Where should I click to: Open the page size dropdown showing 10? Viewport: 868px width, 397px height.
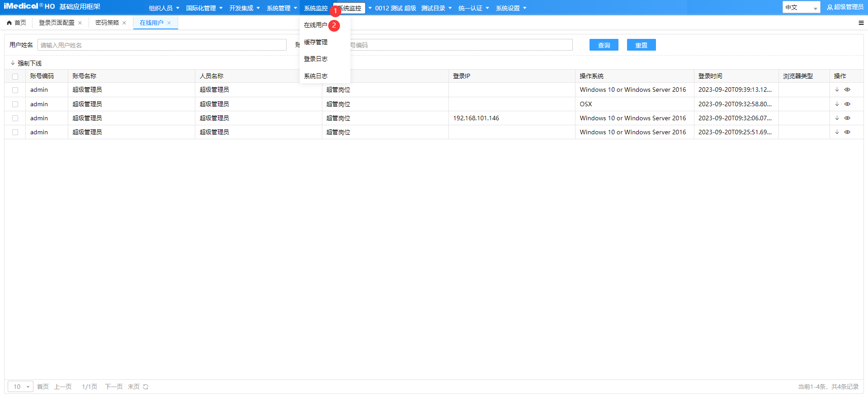coord(20,387)
